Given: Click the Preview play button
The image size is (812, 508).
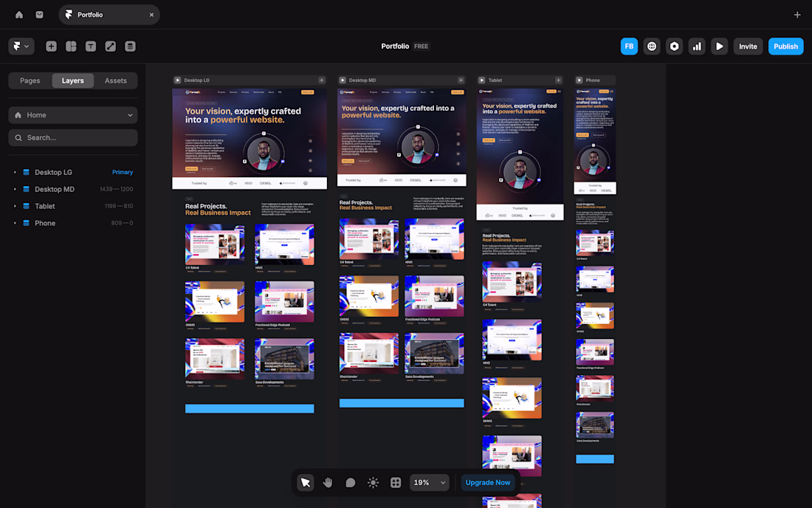Looking at the screenshot, I should pos(719,46).
